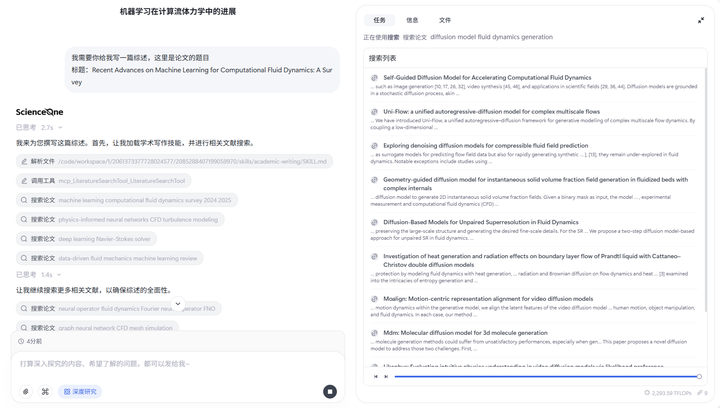The image size is (720, 408).
Task: Open search step 'data-driven fluid mechanics machine learning review'
Action: pyautogui.click(x=110, y=258)
